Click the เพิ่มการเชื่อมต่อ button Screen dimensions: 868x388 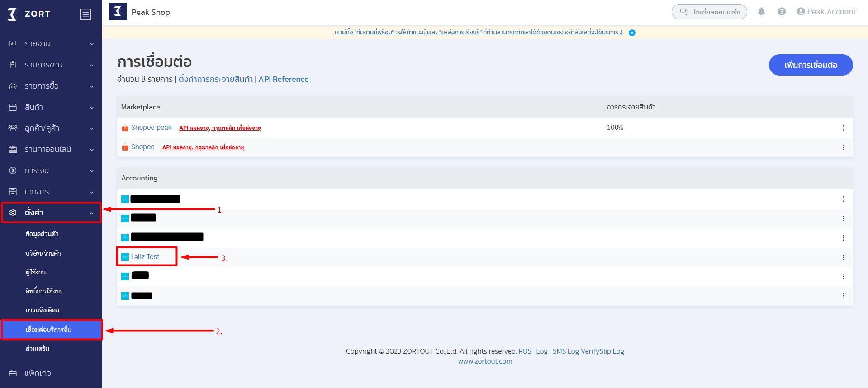[811, 65]
